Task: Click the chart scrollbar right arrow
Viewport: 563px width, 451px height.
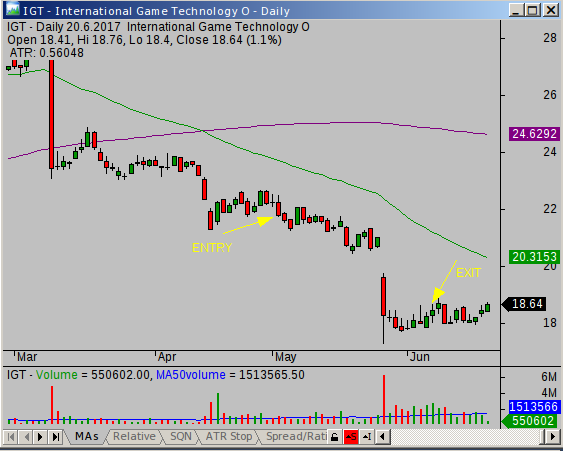Action: point(552,437)
